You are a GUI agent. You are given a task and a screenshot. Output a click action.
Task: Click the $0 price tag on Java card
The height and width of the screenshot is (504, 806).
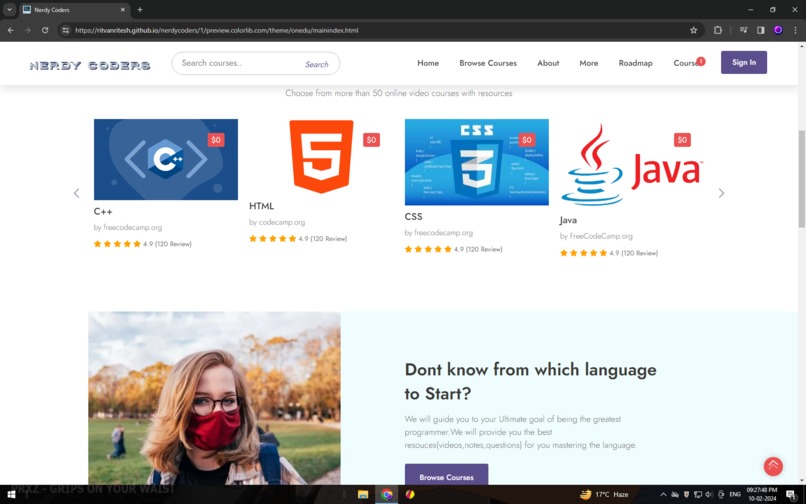[682, 140]
